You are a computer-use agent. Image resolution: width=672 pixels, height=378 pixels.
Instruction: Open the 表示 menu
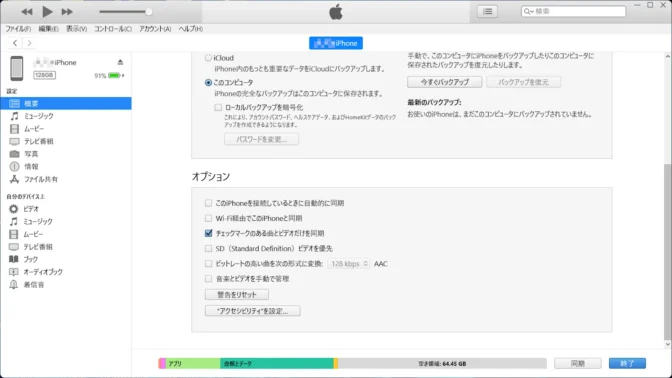[x=76, y=29]
